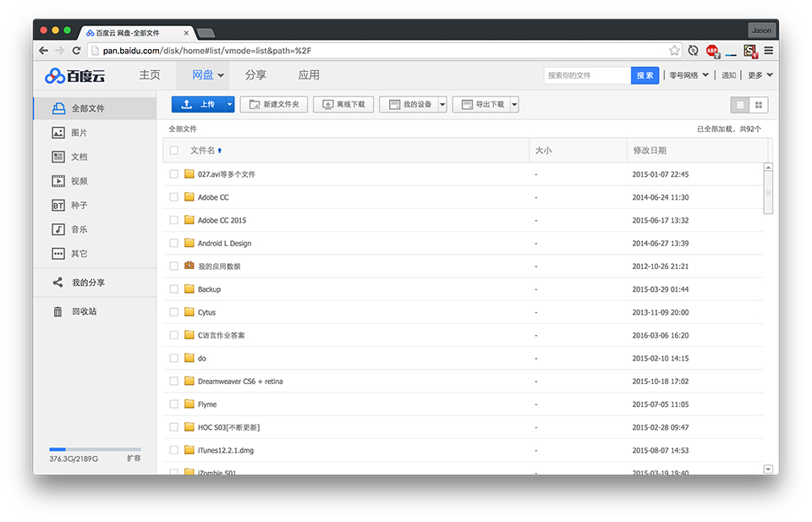Open the 更多 more dropdown menu
This screenshot has height=522, width=812.
point(760,75)
